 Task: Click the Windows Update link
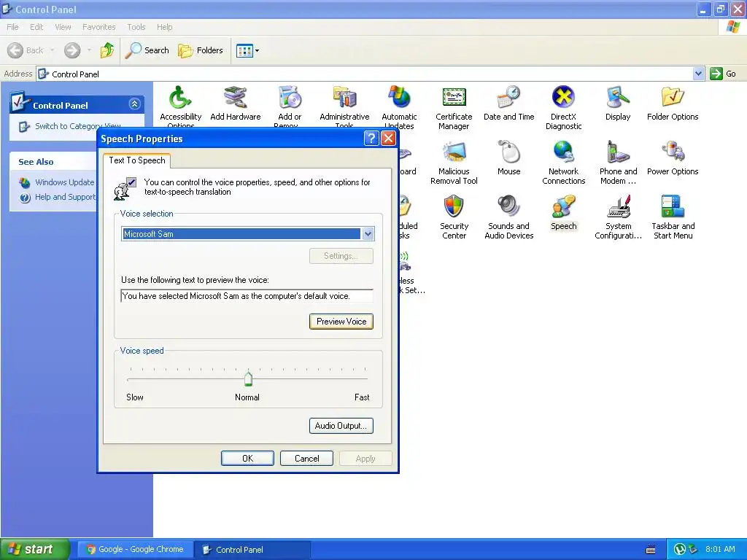tap(64, 182)
